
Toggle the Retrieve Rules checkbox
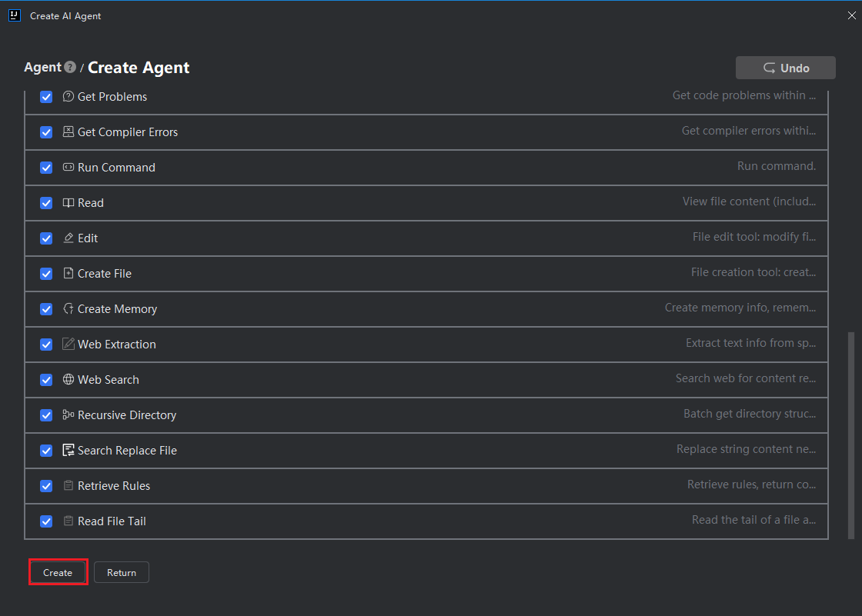pyautogui.click(x=46, y=486)
